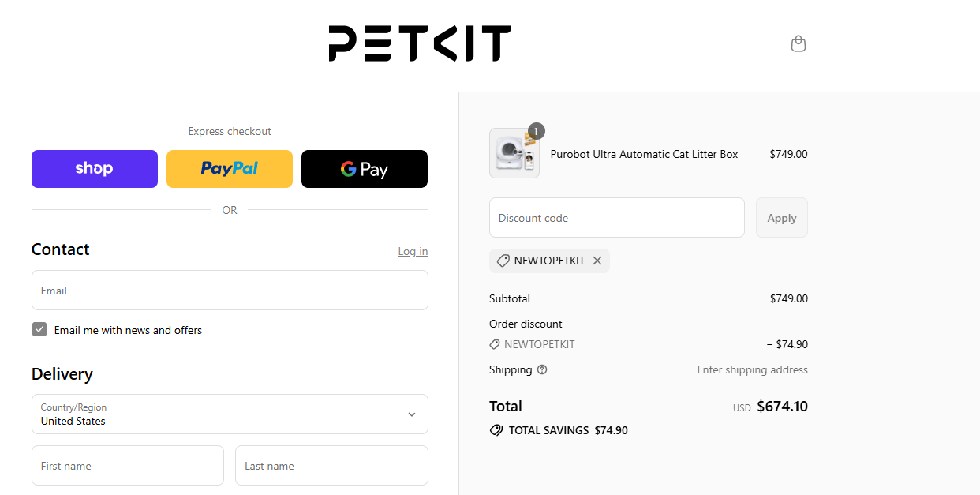Apply the discount code
980x495 pixels.
coord(781,217)
